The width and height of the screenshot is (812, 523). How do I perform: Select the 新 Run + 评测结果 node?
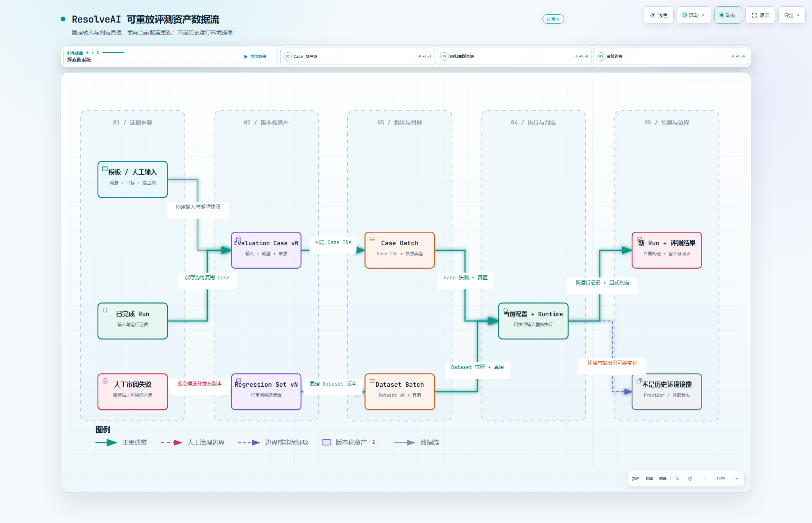tap(667, 250)
